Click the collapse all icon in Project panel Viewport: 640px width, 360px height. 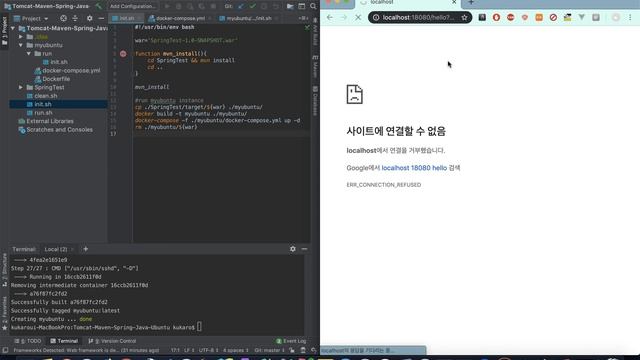point(75,18)
